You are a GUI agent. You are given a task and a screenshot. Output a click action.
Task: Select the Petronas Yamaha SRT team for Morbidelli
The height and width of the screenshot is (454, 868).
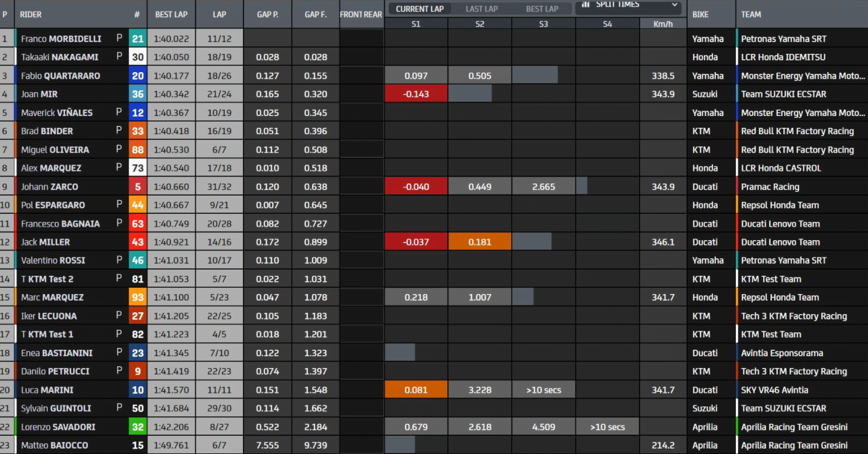pos(784,39)
